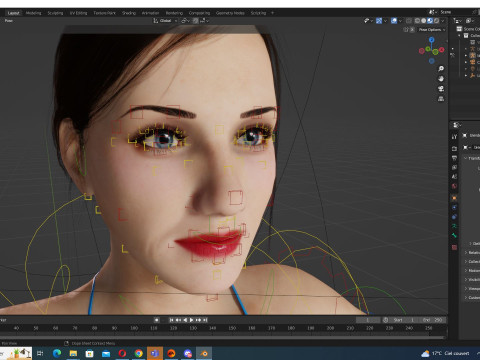Open Microsoft Edge from the taskbar
The width and height of the screenshot is (480, 360).
point(57,353)
